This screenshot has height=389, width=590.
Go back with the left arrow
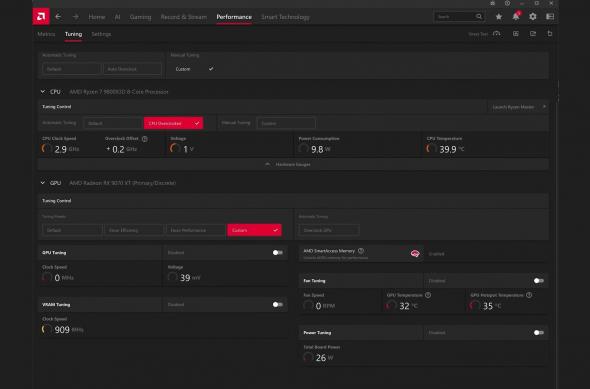[58, 17]
